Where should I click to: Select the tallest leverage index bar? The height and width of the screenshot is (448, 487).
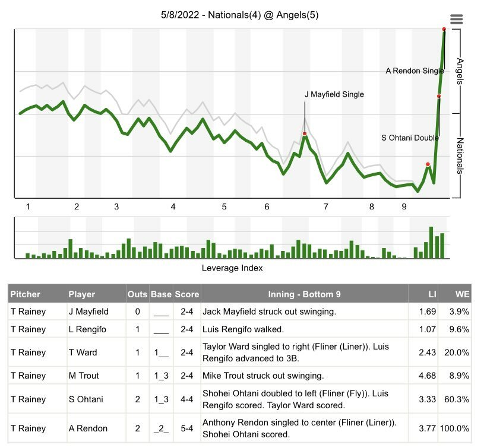431,243
